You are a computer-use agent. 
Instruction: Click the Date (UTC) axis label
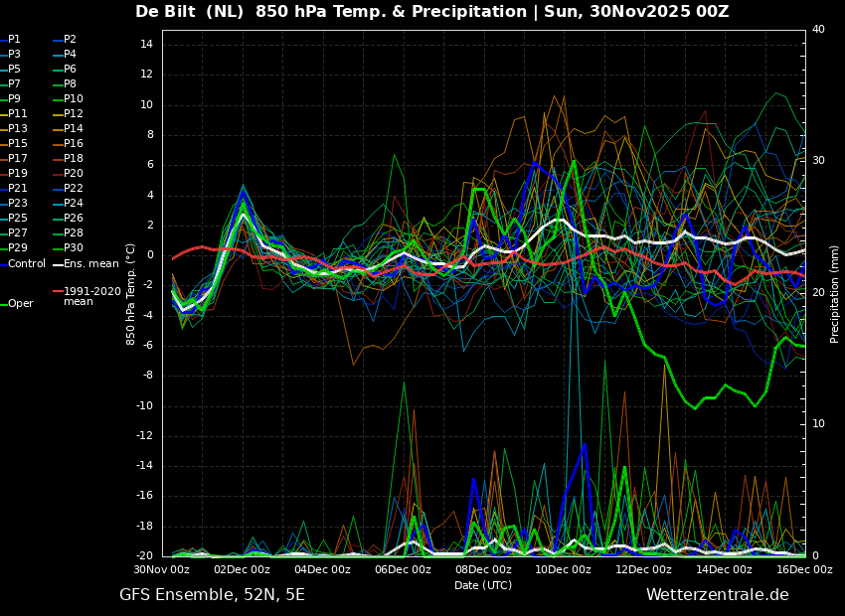[483, 586]
